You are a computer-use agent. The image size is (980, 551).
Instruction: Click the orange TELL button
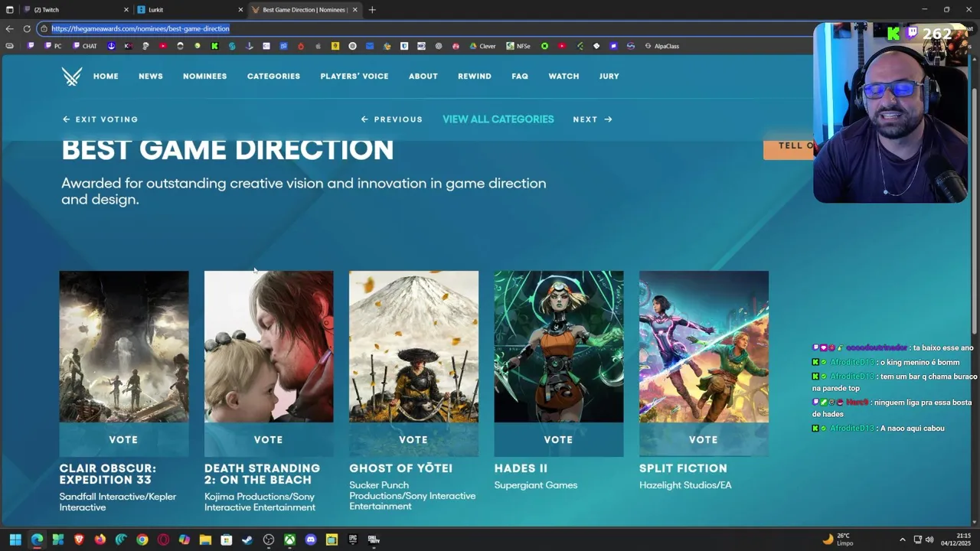pos(789,148)
